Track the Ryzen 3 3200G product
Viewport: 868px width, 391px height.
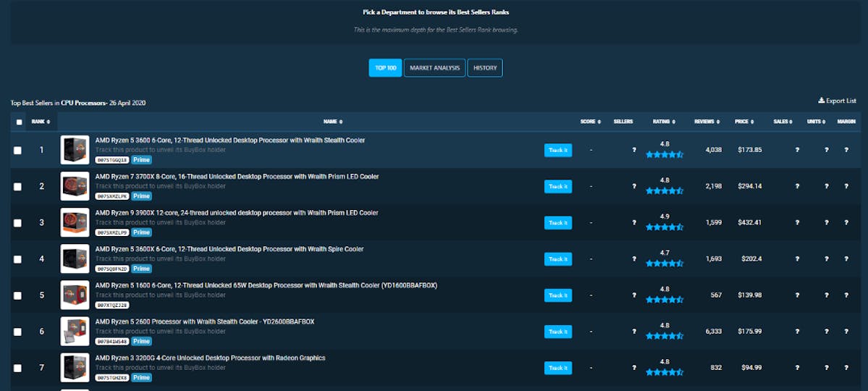pyautogui.click(x=558, y=368)
